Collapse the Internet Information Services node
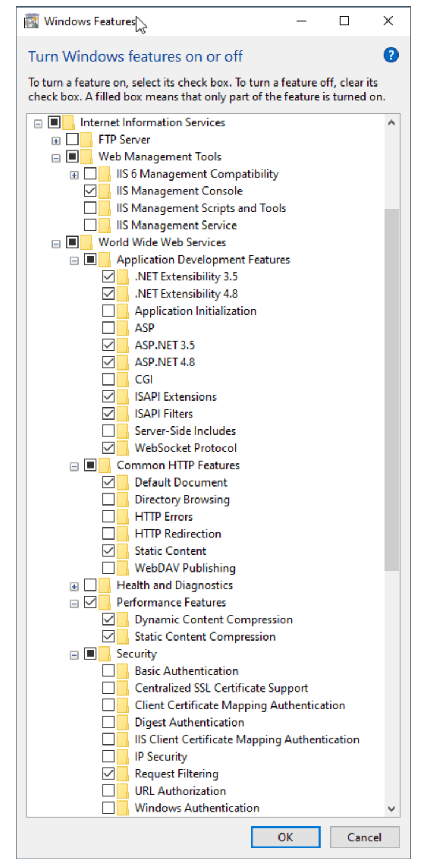 pos(38,123)
